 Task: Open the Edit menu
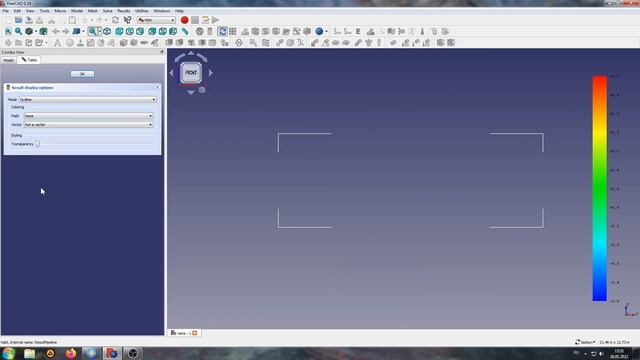17,11
